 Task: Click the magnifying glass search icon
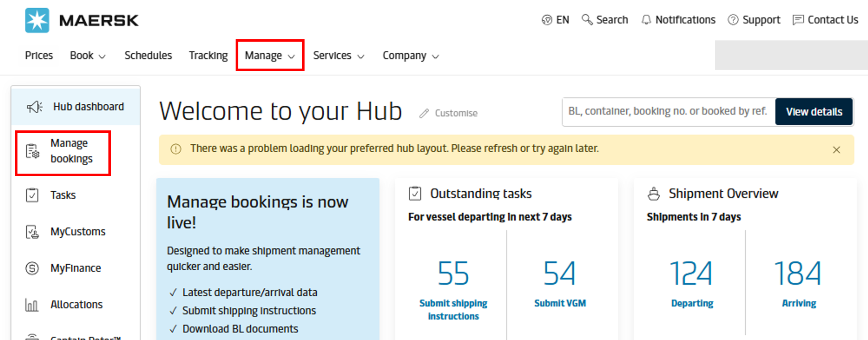point(587,19)
